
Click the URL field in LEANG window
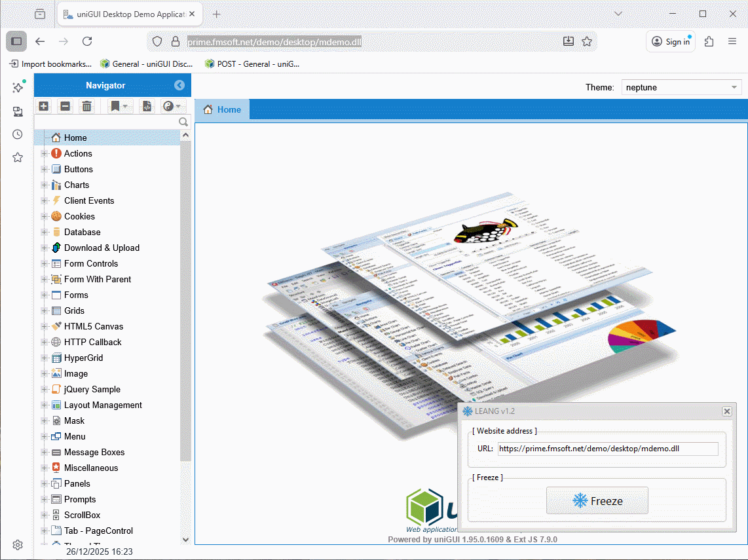tap(608, 449)
